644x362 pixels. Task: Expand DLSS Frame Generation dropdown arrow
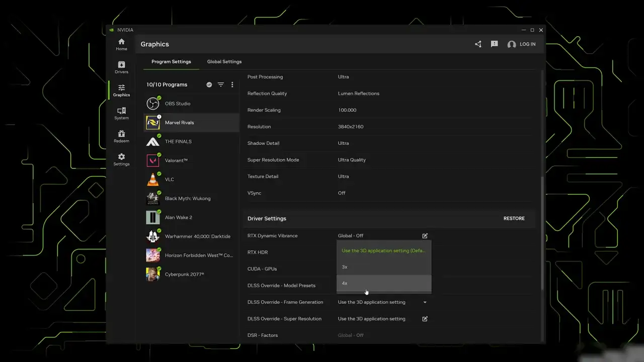point(425,302)
